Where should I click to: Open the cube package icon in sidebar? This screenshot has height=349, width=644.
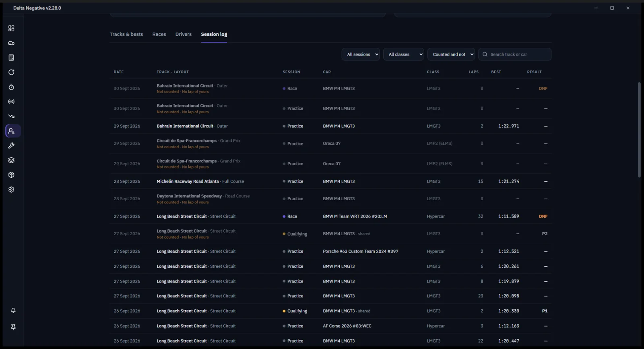coord(11,175)
